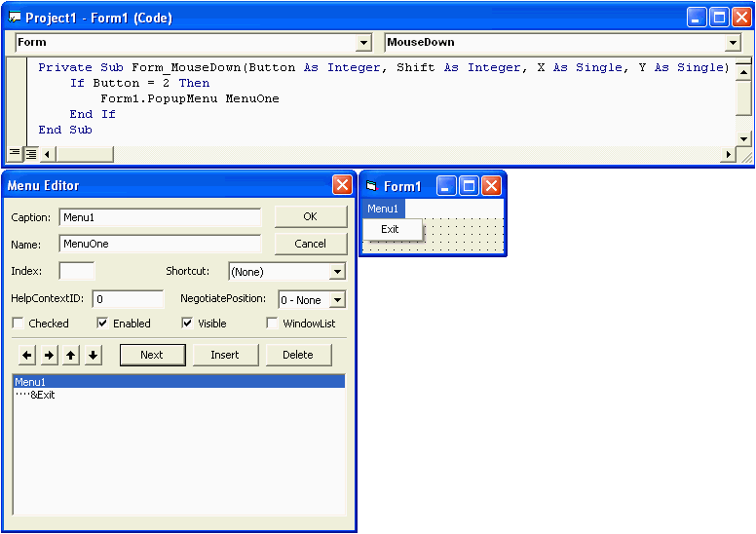The height and width of the screenshot is (534, 756).
Task: Click the up arrow move button in Menu Editor
Action: [71, 356]
